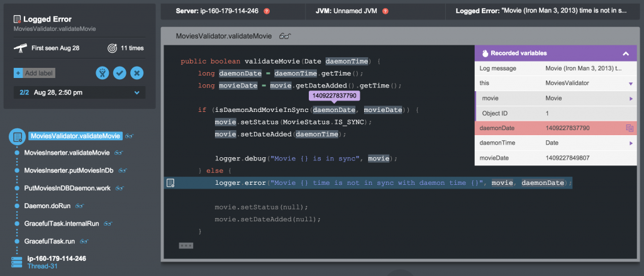Click '11 times' occurrence count
This screenshot has height=276, width=644.
[132, 48]
